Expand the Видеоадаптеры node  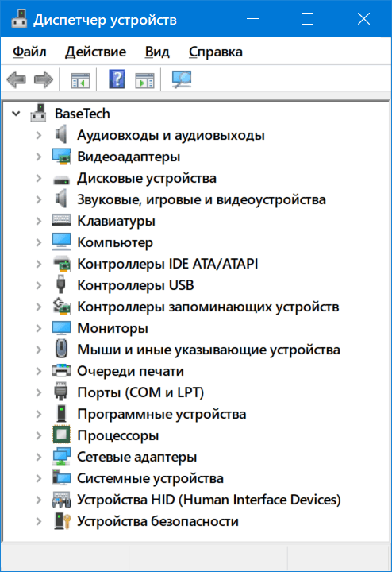tap(39, 157)
